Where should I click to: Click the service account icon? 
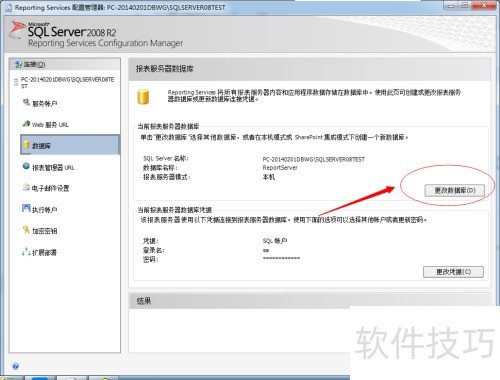tap(26, 103)
